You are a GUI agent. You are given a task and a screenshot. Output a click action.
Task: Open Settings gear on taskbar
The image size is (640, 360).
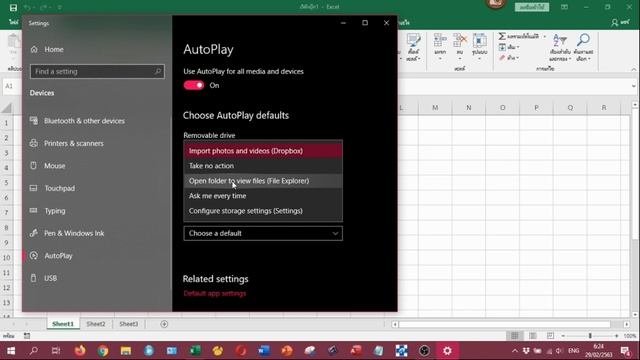447,351
